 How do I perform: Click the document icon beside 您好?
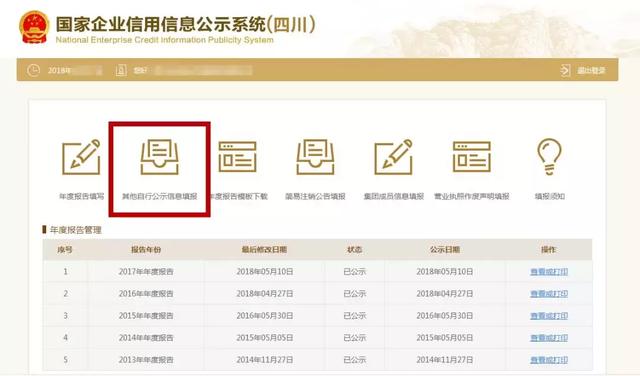[121, 70]
